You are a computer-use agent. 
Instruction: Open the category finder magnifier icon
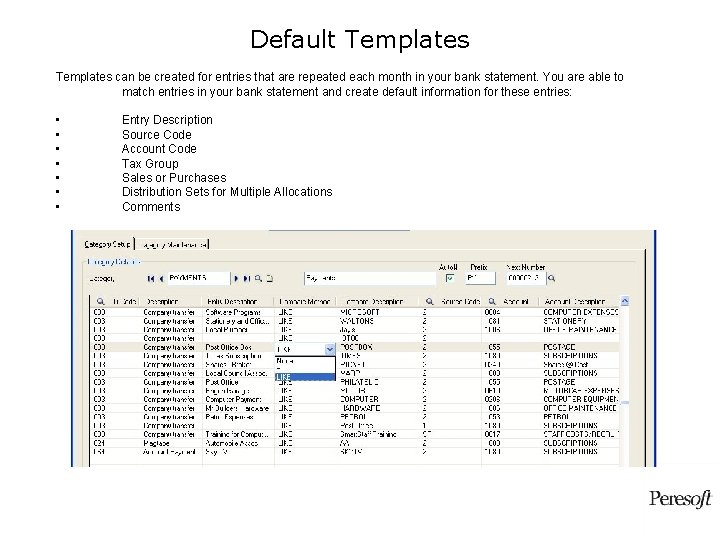[x=259, y=278]
